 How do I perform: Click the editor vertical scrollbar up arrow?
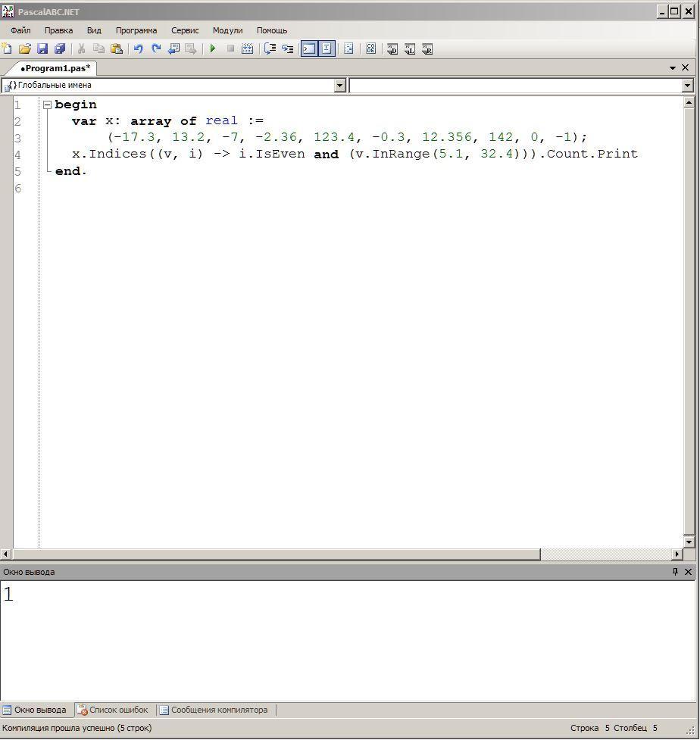(x=689, y=102)
